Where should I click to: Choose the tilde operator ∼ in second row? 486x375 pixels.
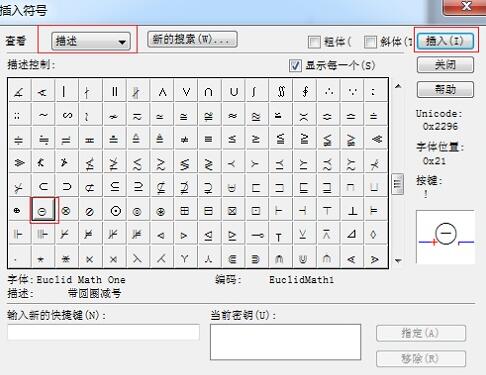click(x=43, y=115)
